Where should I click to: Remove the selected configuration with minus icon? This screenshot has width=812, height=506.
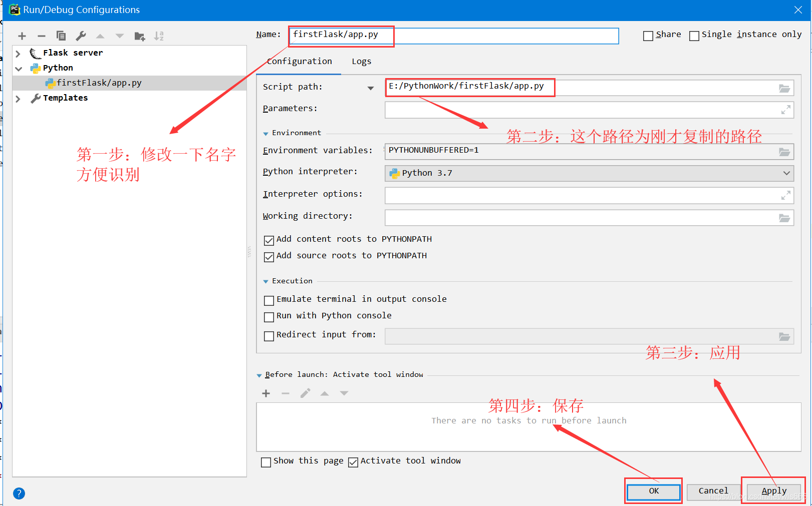tap(42, 36)
